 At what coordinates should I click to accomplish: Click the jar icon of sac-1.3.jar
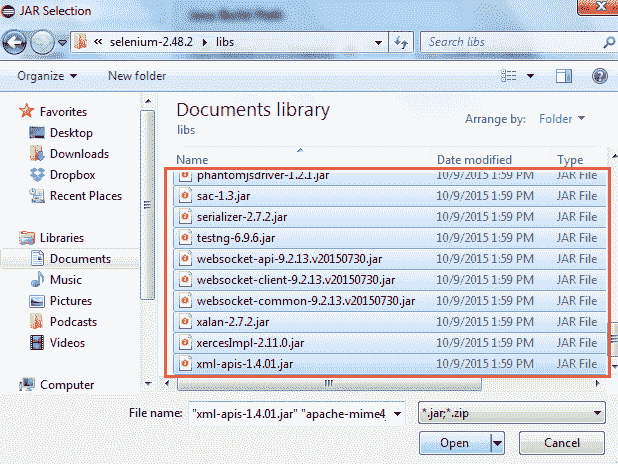pyautogui.click(x=185, y=196)
